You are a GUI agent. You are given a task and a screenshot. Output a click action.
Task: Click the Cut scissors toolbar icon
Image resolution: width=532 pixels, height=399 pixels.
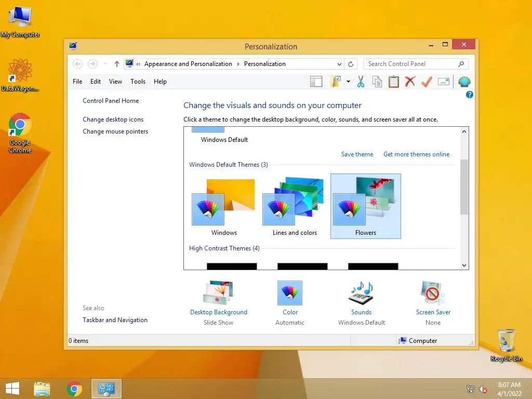point(361,82)
